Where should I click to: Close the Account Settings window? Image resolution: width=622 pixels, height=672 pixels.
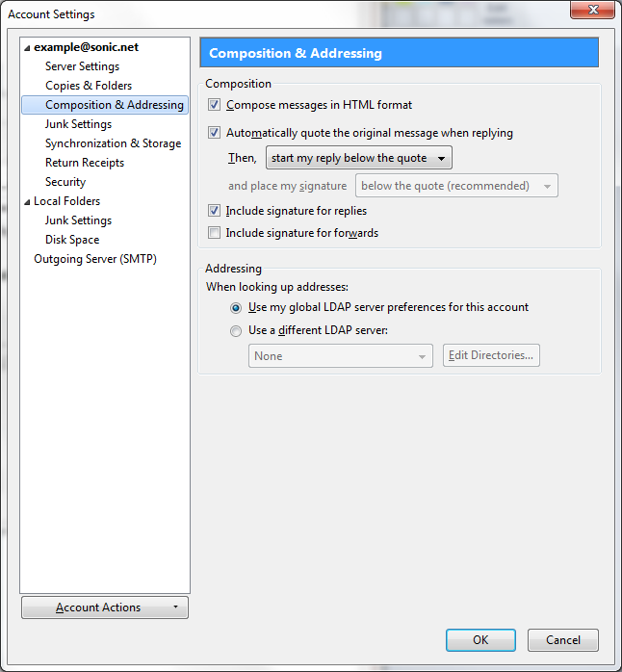[x=591, y=11]
